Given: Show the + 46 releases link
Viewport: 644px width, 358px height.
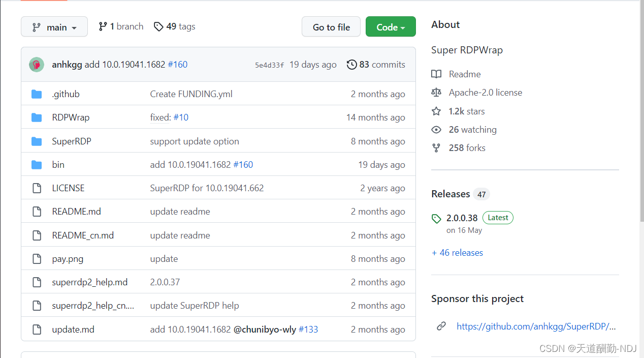Looking at the screenshot, I should click(457, 253).
